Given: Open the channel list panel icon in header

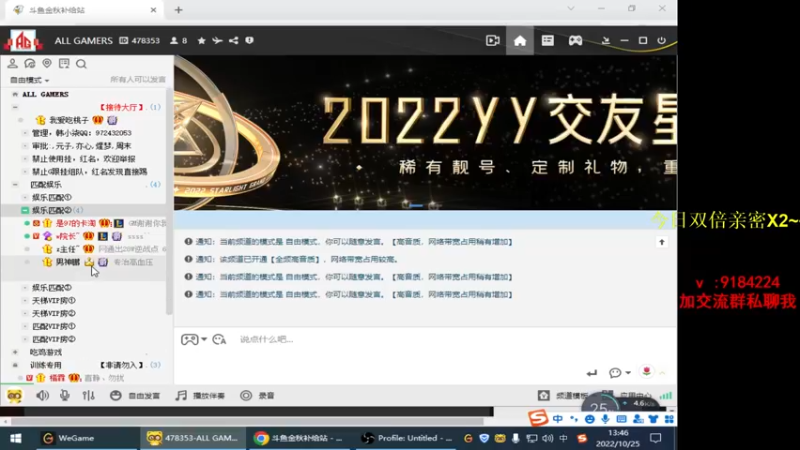Looking at the screenshot, I should coord(547,40).
